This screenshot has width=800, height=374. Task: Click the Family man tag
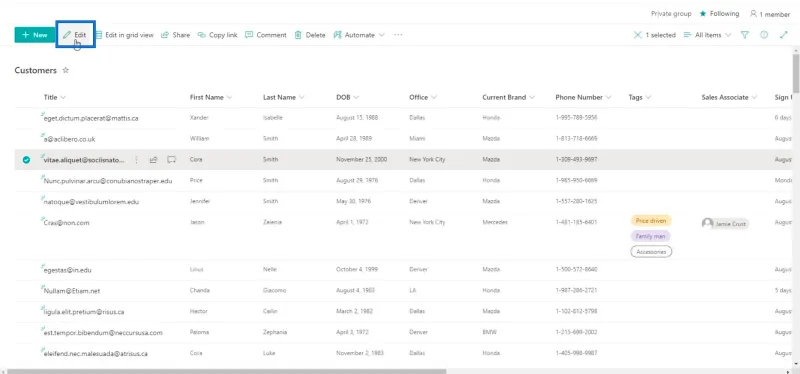pos(651,236)
